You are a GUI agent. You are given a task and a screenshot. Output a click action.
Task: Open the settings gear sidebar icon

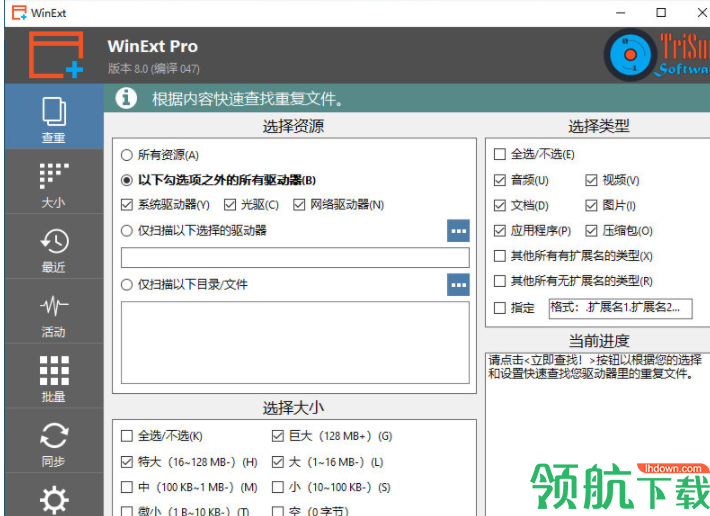click(54, 498)
